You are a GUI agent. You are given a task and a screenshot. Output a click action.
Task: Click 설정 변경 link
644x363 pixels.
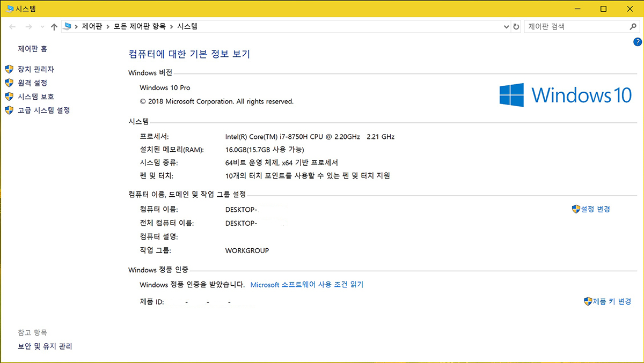595,209
